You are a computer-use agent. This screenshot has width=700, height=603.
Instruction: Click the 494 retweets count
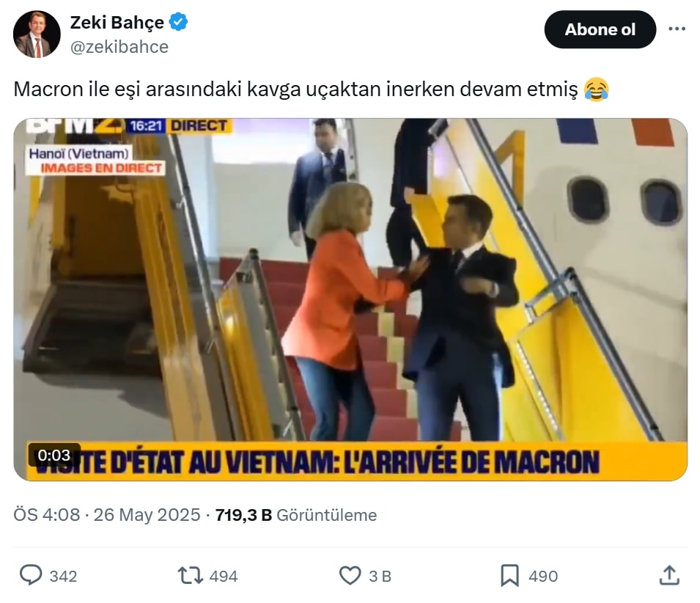click(224, 576)
